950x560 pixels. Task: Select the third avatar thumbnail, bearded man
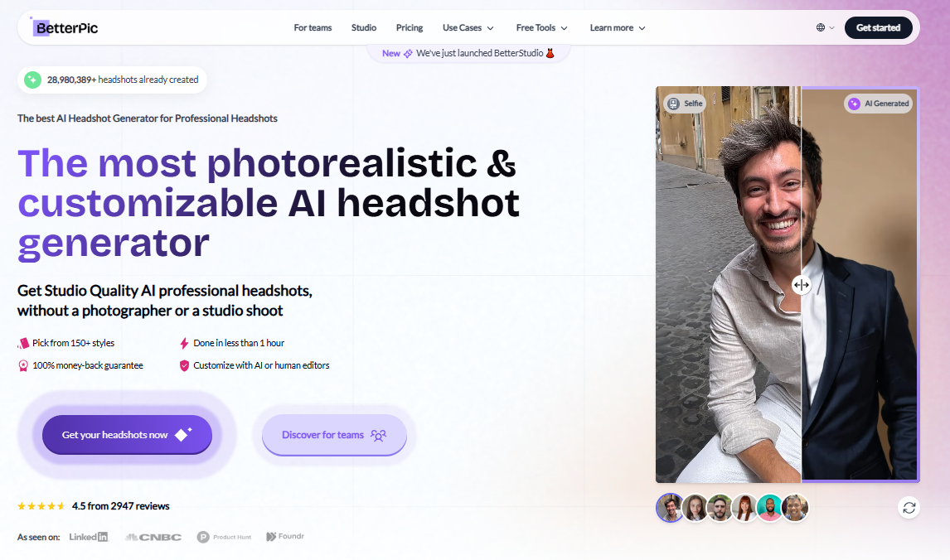(720, 508)
